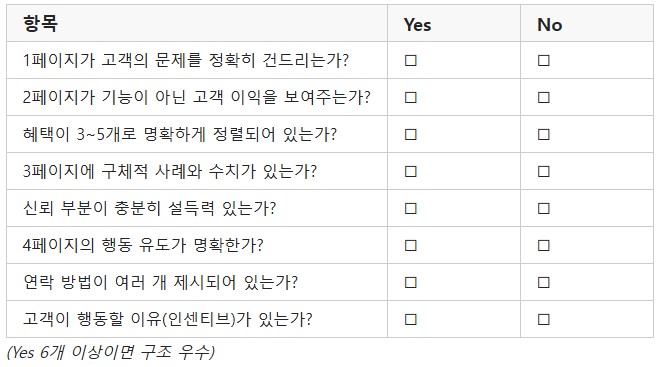Screen dimensions: 664x367
Task: Check No for 4페이지의 행동 유도가 명확한가
Action: click(544, 246)
